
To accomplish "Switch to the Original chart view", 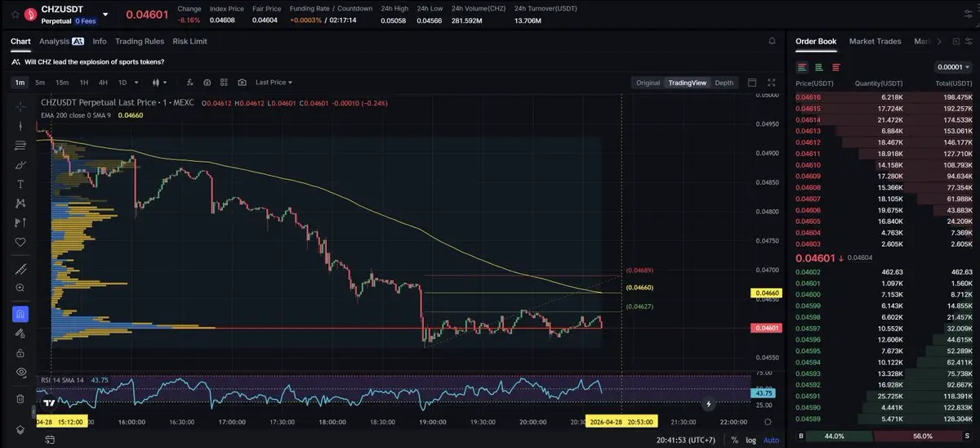I will [648, 83].
